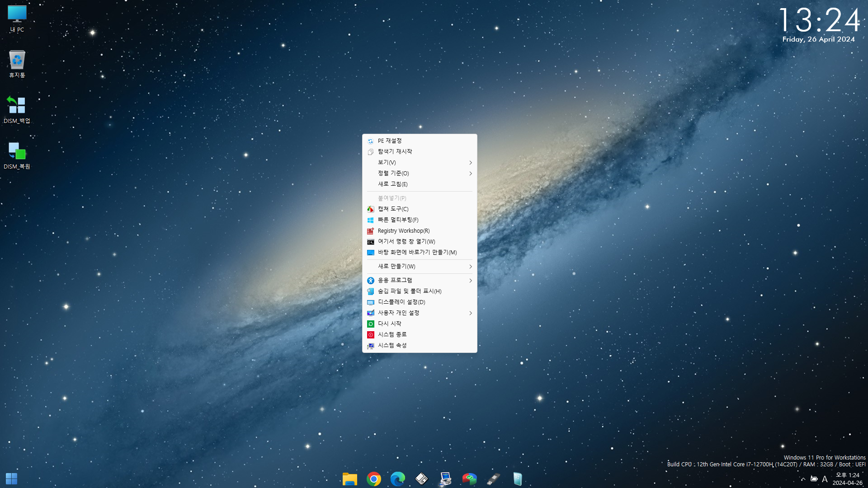Open File Explorer from the taskbar

[350, 479]
